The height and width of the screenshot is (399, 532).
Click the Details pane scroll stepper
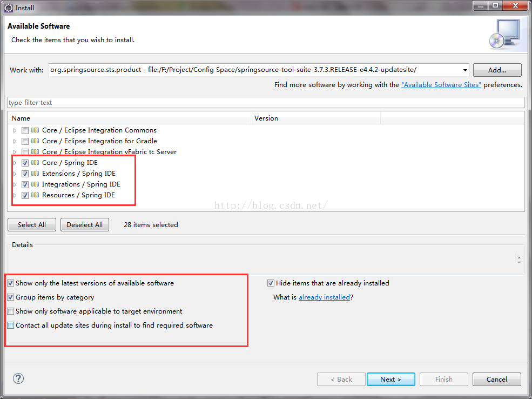pyautogui.click(x=519, y=260)
